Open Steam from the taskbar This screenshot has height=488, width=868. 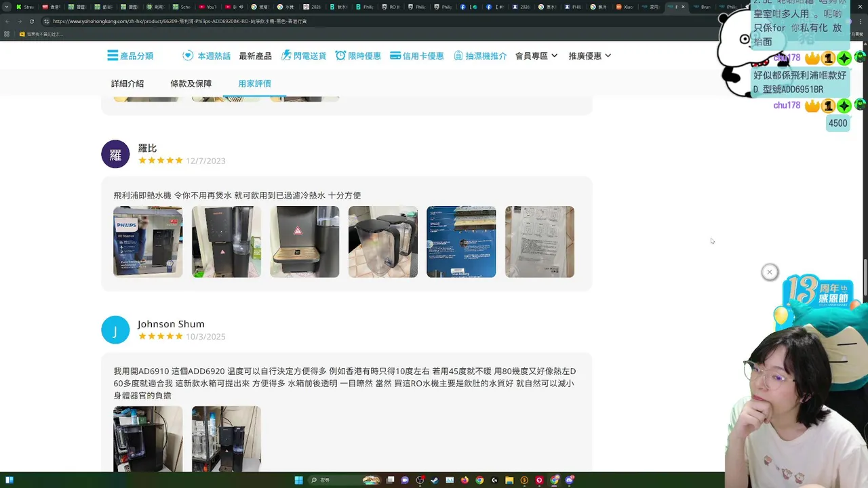435,481
